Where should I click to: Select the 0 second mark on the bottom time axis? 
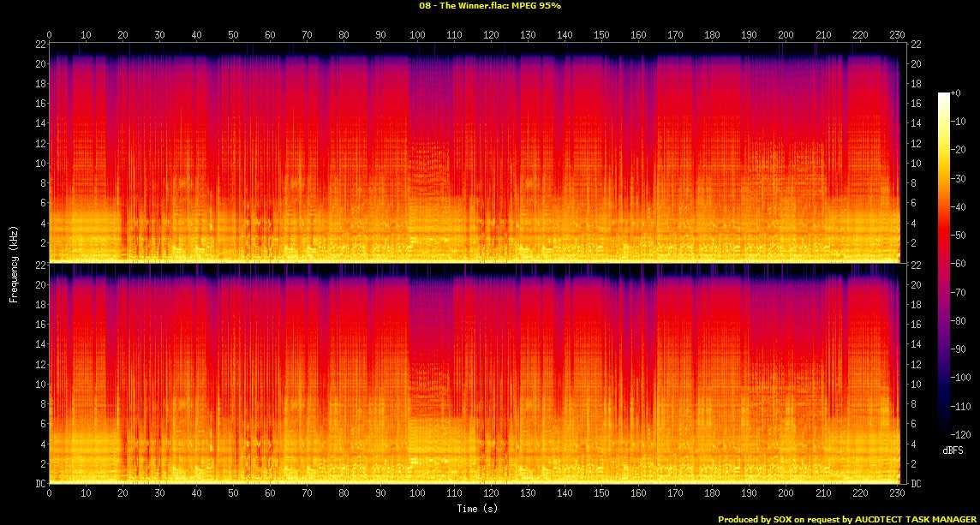(x=49, y=493)
